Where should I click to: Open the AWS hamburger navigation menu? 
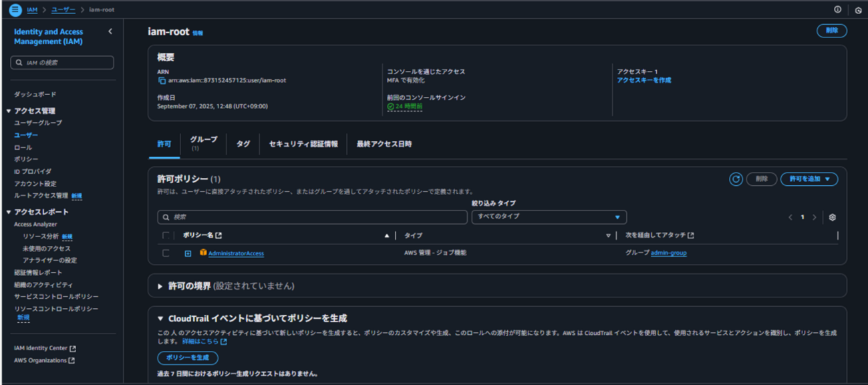click(15, 9)
